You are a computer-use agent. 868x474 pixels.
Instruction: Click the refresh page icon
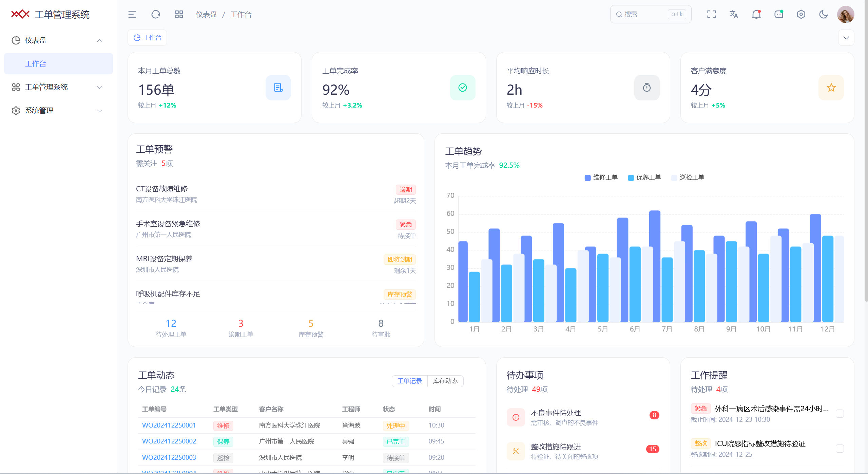155,14
